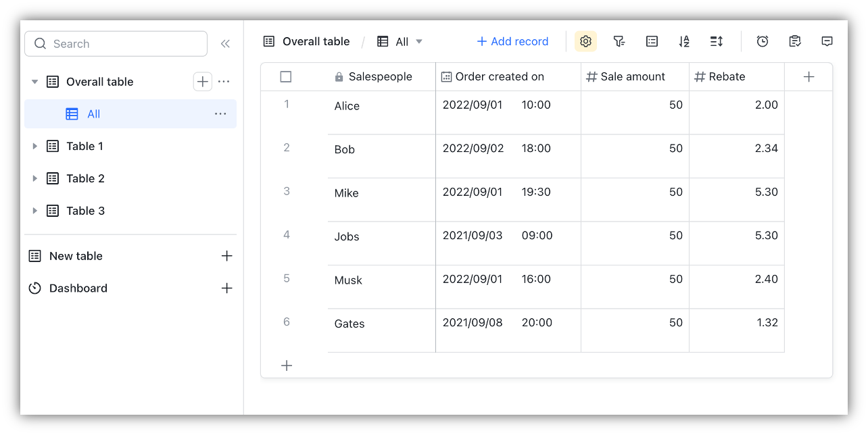Sort the records alphabetically
The image size is (868, 435).
[683, 41]
